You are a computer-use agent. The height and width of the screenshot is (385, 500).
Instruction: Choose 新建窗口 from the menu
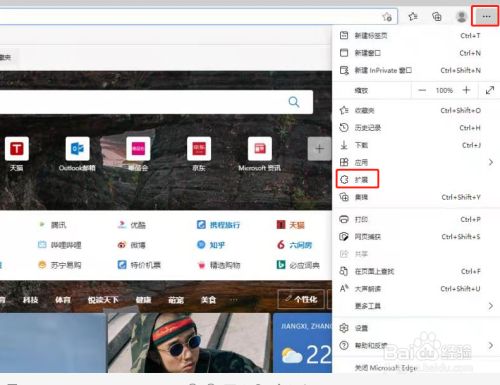tap(416, 53)
